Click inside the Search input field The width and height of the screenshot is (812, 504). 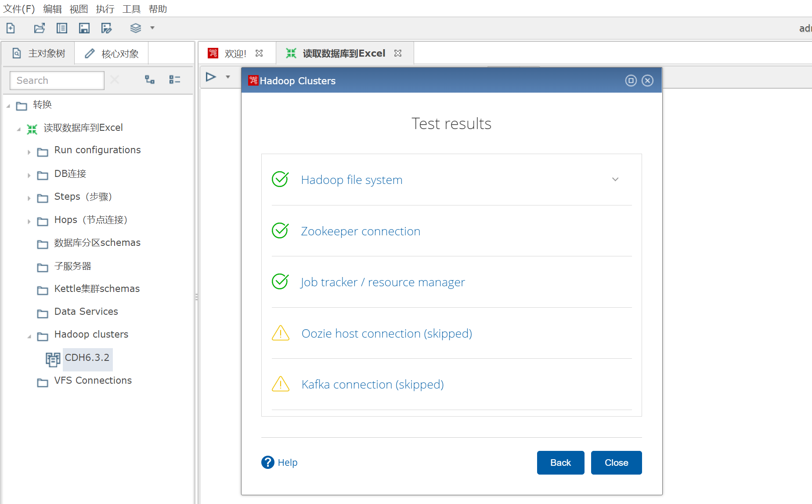(57, 80)
